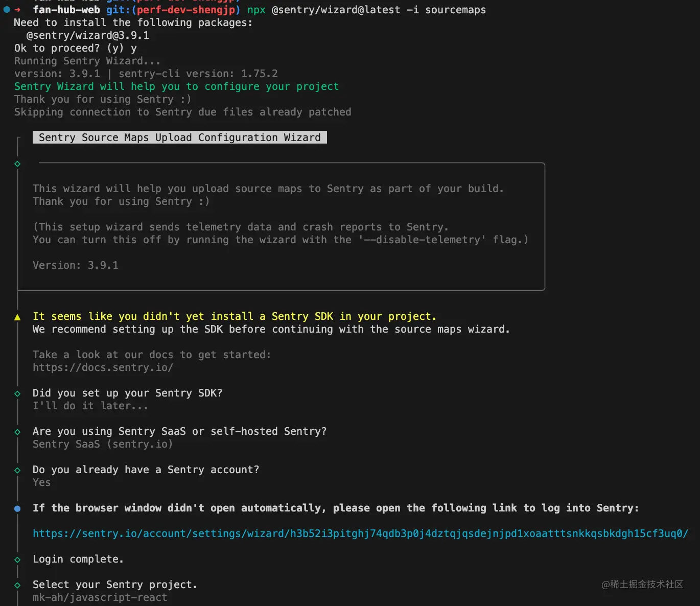
Task: Click the 'Running Sentry Wizard...' line
Action: [87, 61]
